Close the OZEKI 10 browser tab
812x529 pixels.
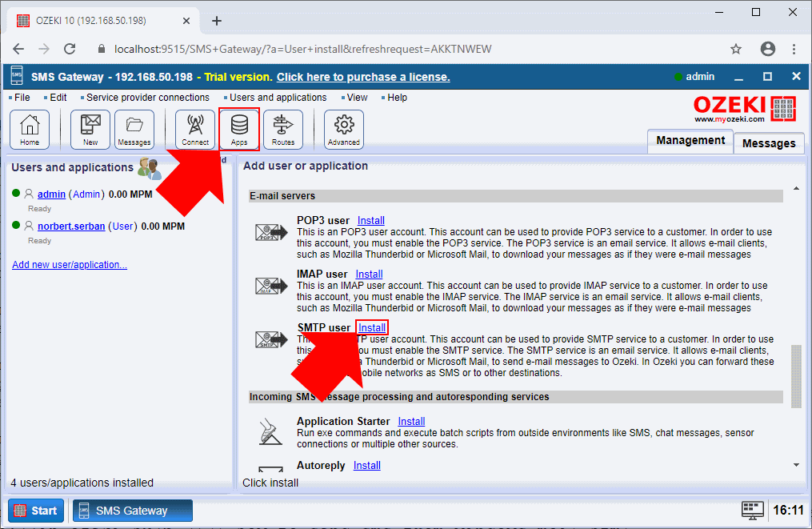tap(186, 21)
